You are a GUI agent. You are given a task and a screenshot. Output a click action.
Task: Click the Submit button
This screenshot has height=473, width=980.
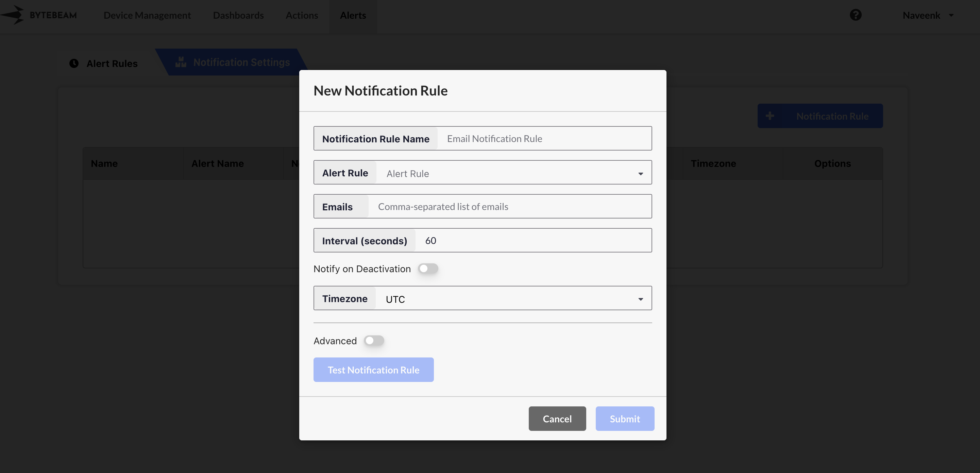point(624,419)
